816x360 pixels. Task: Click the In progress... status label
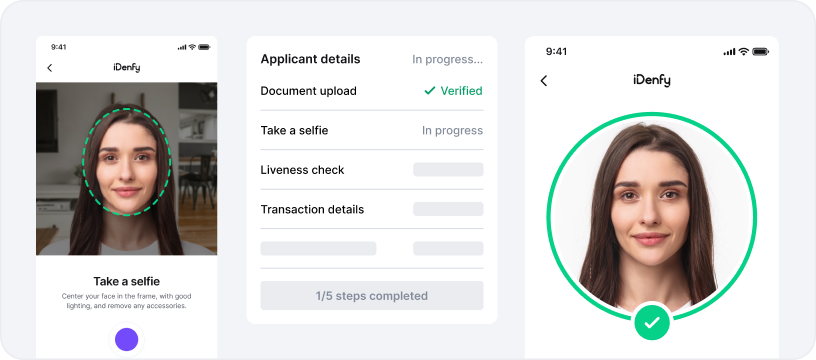[x=448, y=60]
